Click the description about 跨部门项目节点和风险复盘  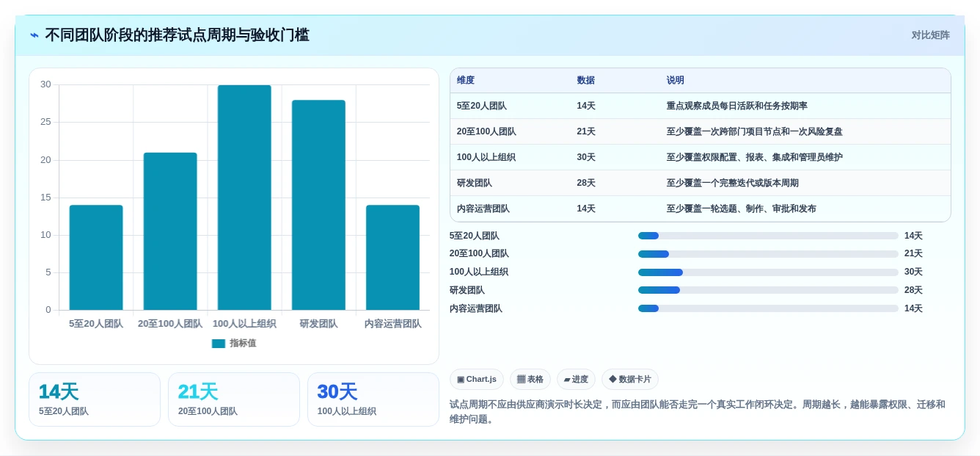(755, 131)
